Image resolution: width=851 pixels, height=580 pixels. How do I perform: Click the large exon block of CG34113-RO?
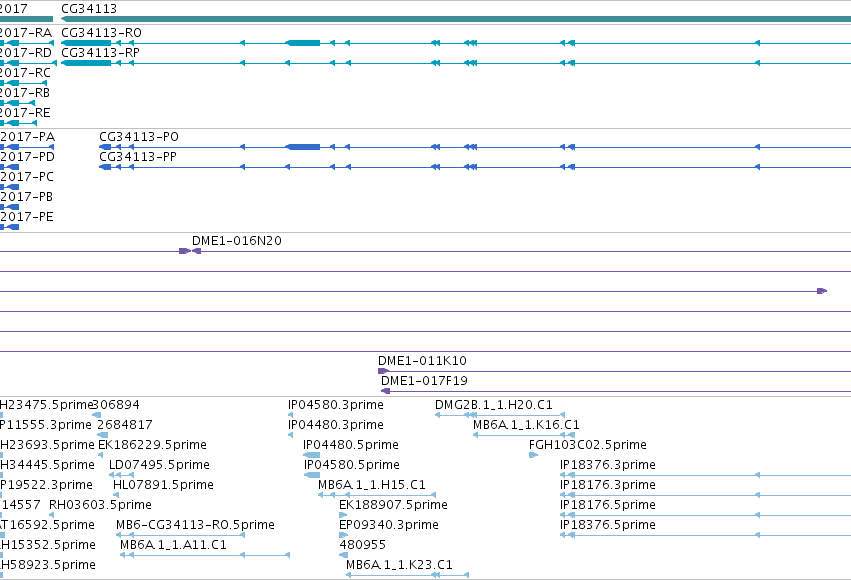pos(303,43)
